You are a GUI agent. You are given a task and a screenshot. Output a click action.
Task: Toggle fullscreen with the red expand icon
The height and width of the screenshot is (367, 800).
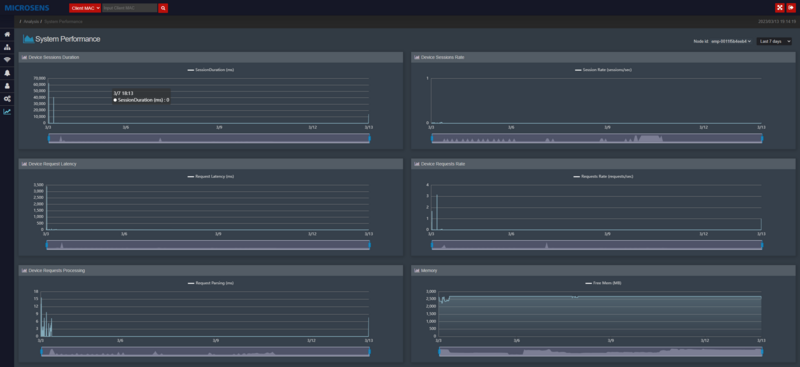tap(780, 8)
